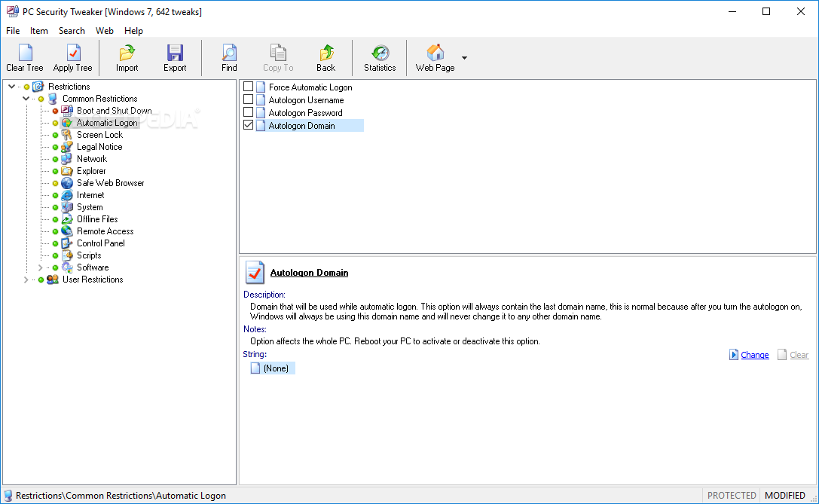Viewport: 819px width, 504px height.
Task: Select Force Automatic Logon list row
Action: point(310,87)
